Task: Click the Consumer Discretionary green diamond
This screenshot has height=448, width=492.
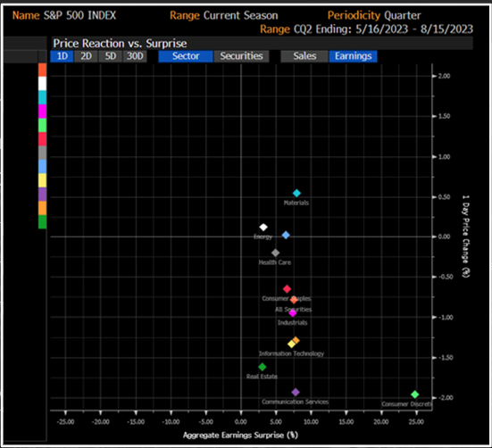Action: 415,394
